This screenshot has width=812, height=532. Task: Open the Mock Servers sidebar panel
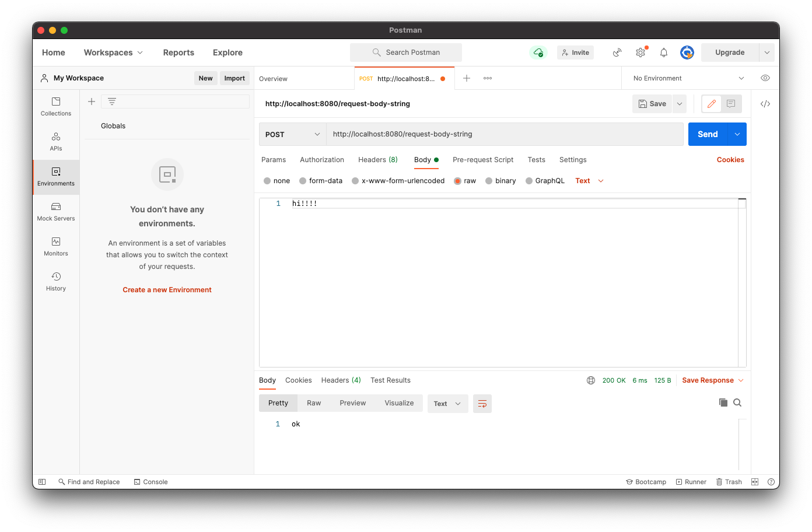56,212
